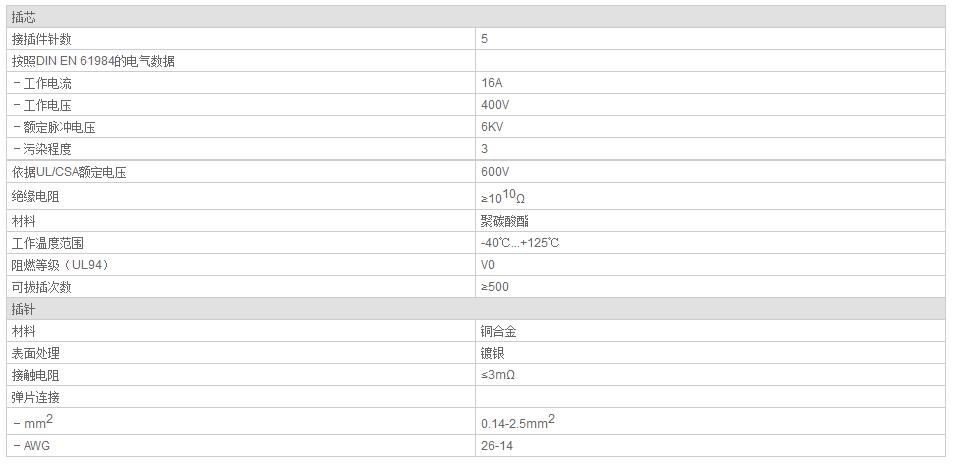Select the 600V rated voltage value

coord(495,172)
